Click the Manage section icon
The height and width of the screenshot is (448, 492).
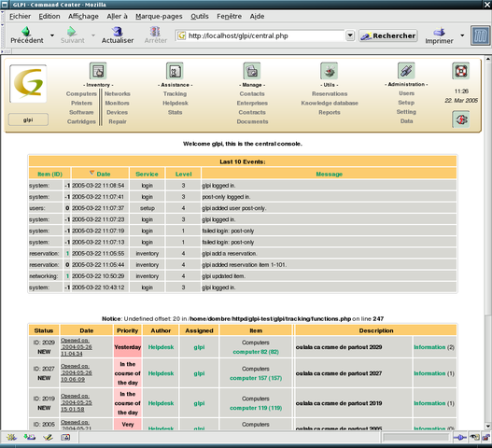(x=252, y=71)
